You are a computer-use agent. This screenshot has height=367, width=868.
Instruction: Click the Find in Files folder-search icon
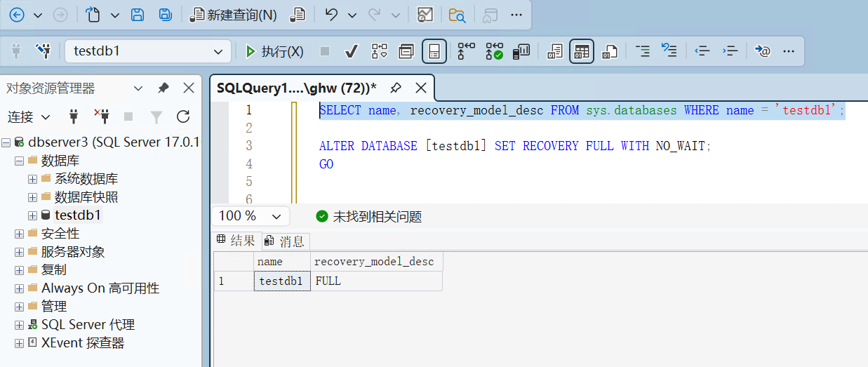point(457,15)
